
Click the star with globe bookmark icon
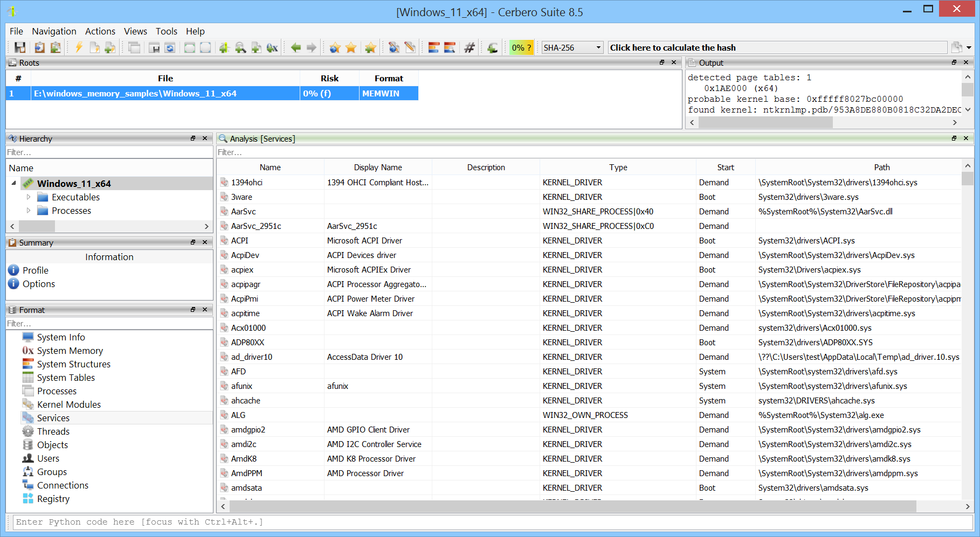click(335, 47)
